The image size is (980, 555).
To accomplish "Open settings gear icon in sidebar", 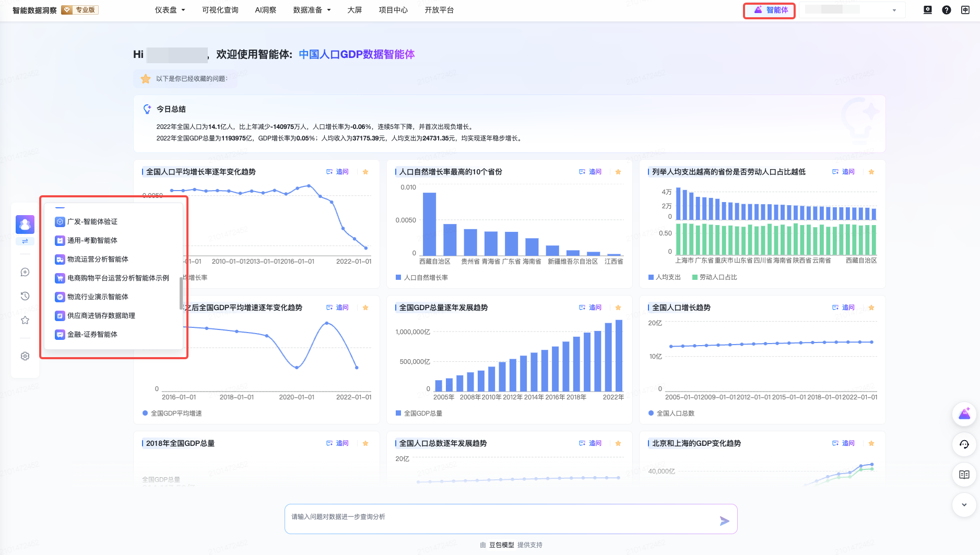I will point(25,356).
